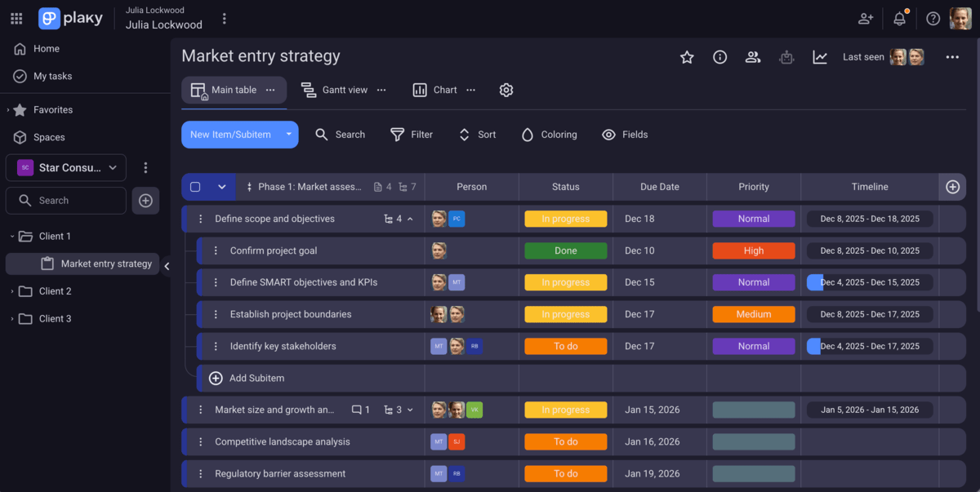Collapse the Phase 1 group chevron
The image size is (980, 492).
coord(221,187)
